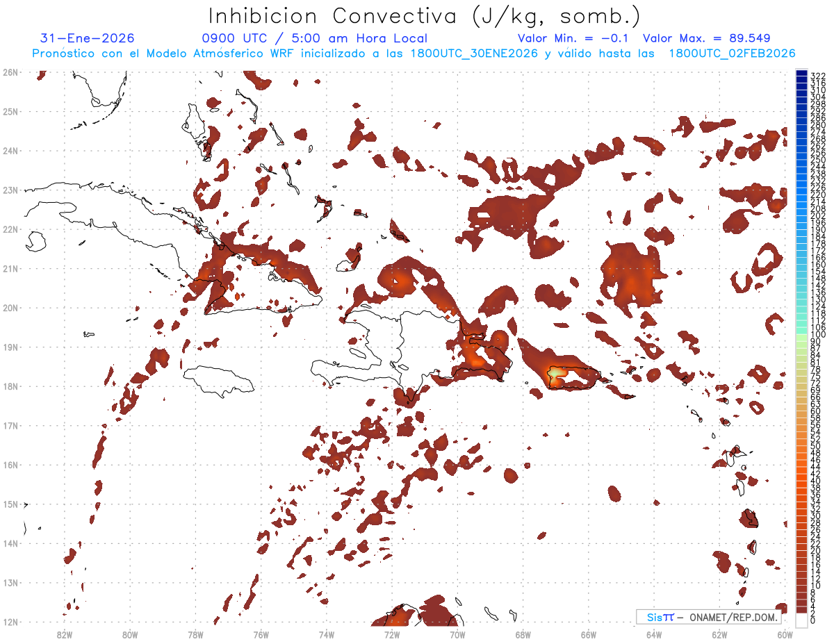Click the 17N latitude label

pos(10,425)
